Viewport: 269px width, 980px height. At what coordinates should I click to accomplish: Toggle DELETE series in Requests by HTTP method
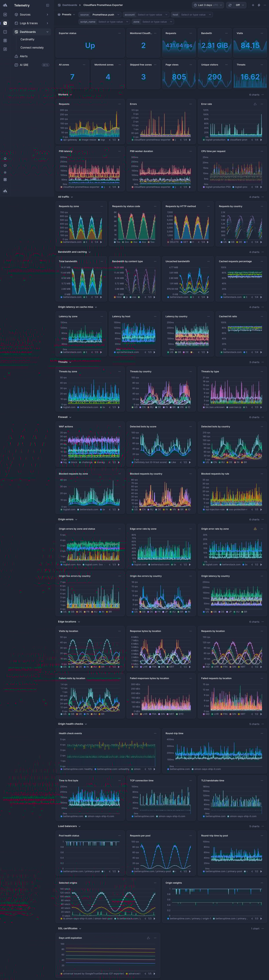point(173,242)
